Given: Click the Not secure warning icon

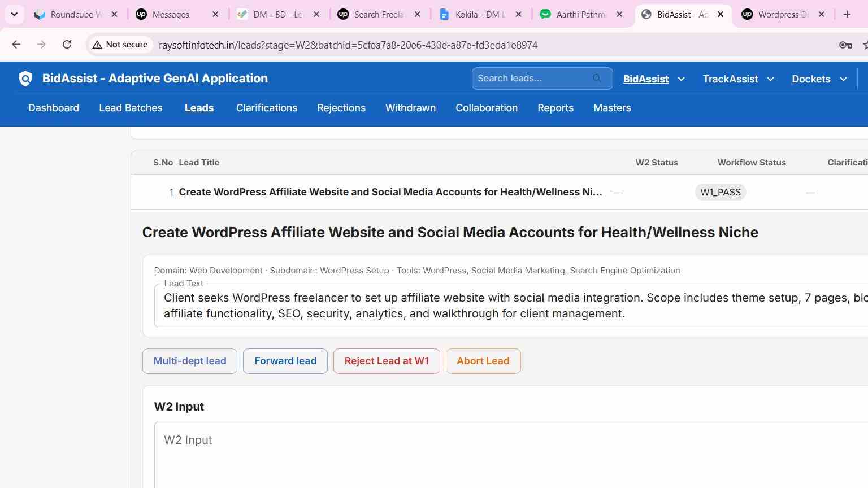Looking at the screenshot, I should [97, 45].
